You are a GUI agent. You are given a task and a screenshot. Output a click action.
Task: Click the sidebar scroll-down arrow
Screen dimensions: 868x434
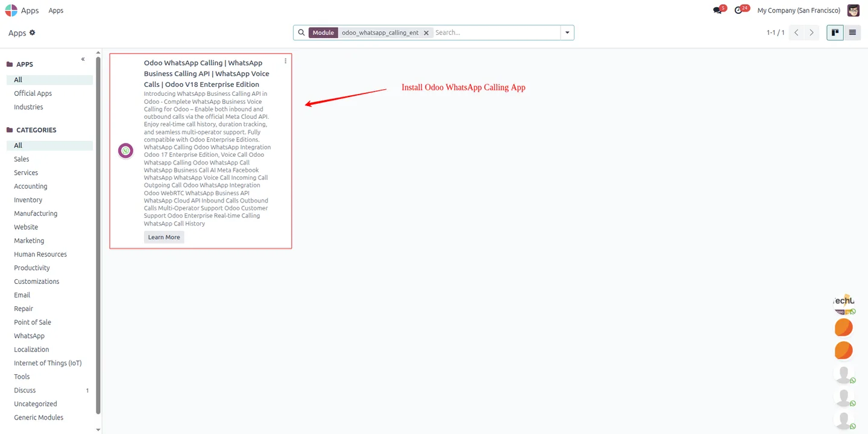click(98, 430)
